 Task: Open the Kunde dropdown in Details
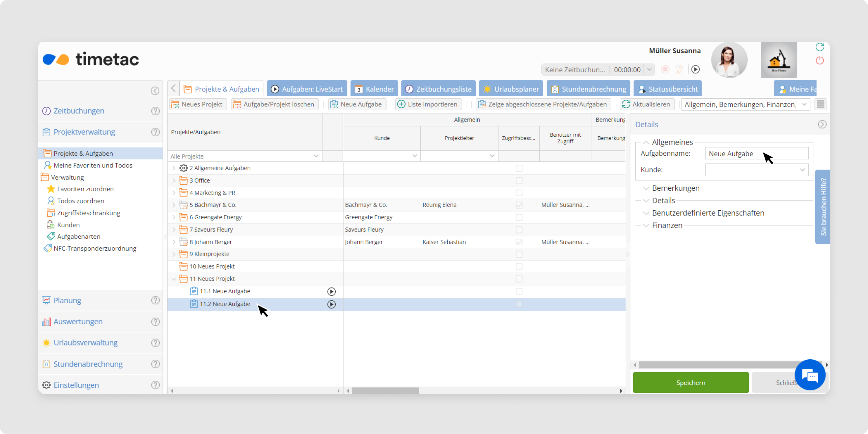point(802,170)
